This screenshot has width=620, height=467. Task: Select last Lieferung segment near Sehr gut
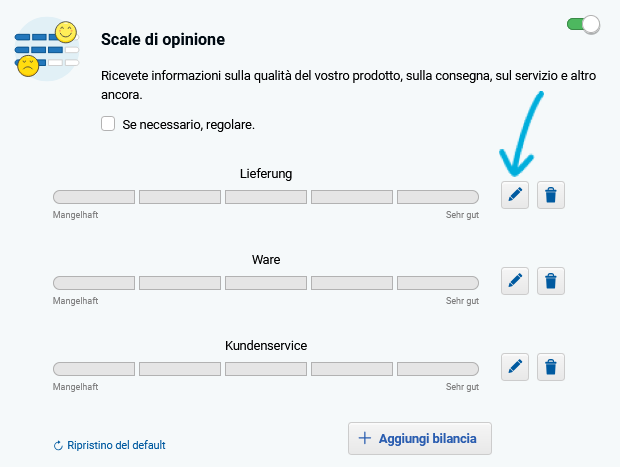tap(438, 197)
